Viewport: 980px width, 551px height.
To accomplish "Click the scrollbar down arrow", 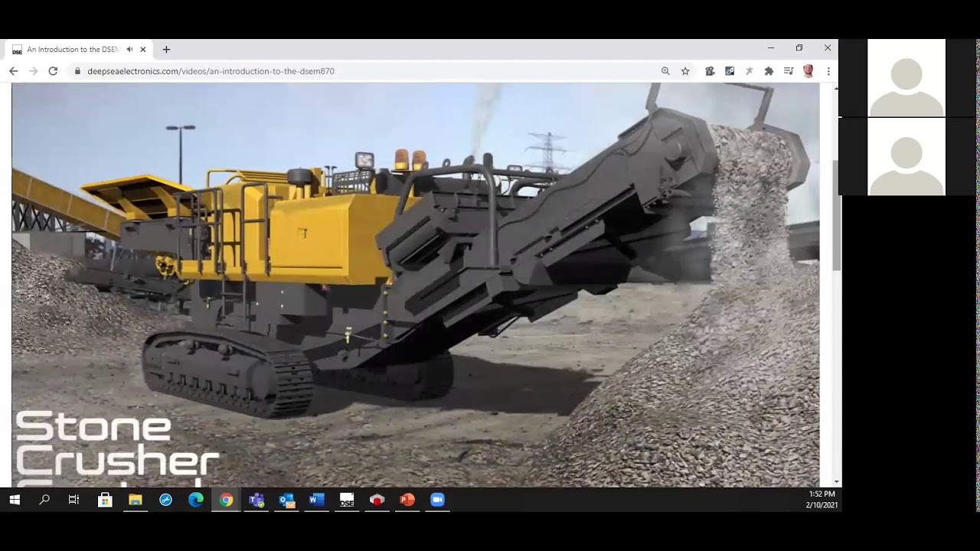I will (836, 482).
